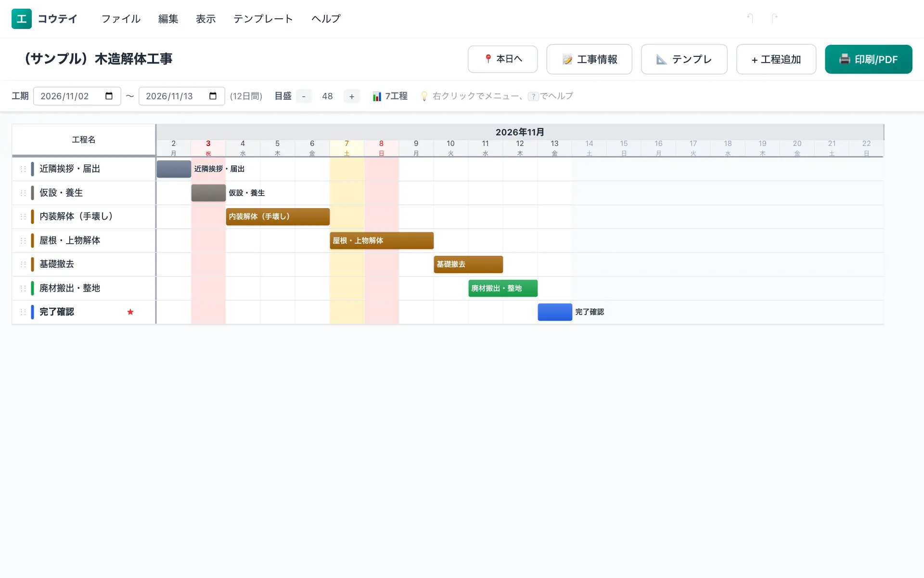Open the テンプレート menu

[263, 19]
